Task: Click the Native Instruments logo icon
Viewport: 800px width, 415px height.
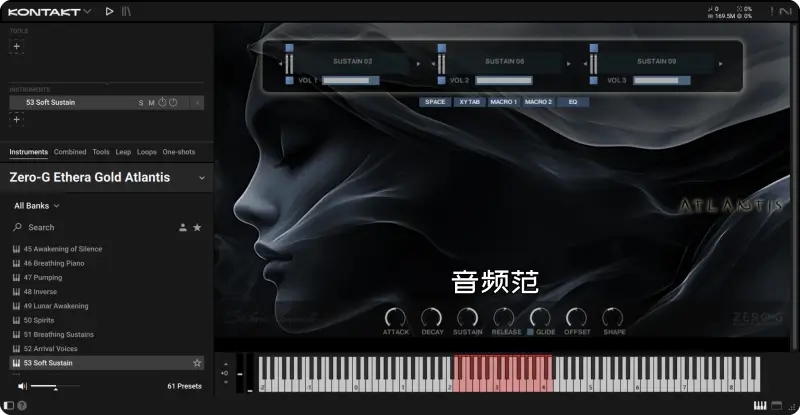Action: pos(785,11)
